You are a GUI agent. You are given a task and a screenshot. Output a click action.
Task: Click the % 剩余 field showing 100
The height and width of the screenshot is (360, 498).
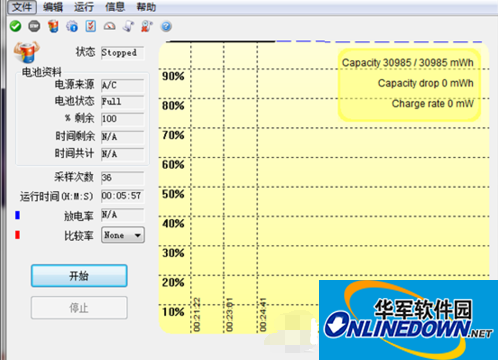(x=123, y=119)
